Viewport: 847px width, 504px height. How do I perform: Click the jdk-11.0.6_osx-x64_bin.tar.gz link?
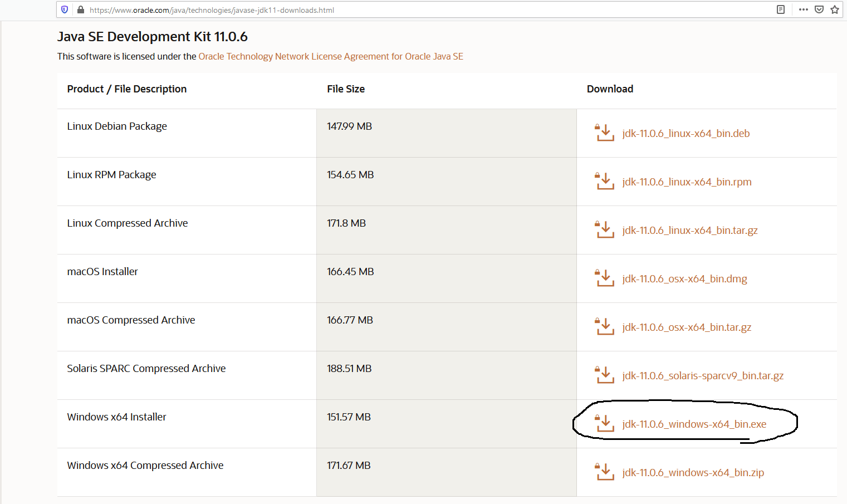(687, 327)
